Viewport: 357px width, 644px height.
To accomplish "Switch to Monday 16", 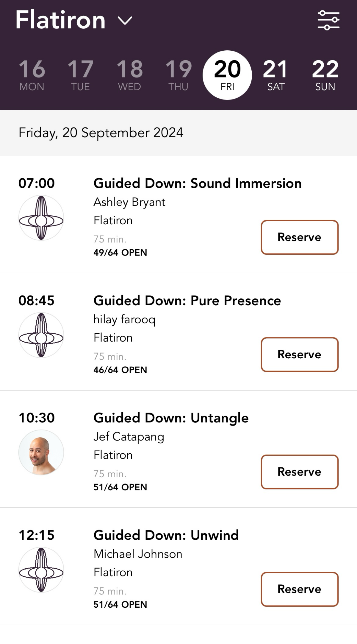I will 32,75.
